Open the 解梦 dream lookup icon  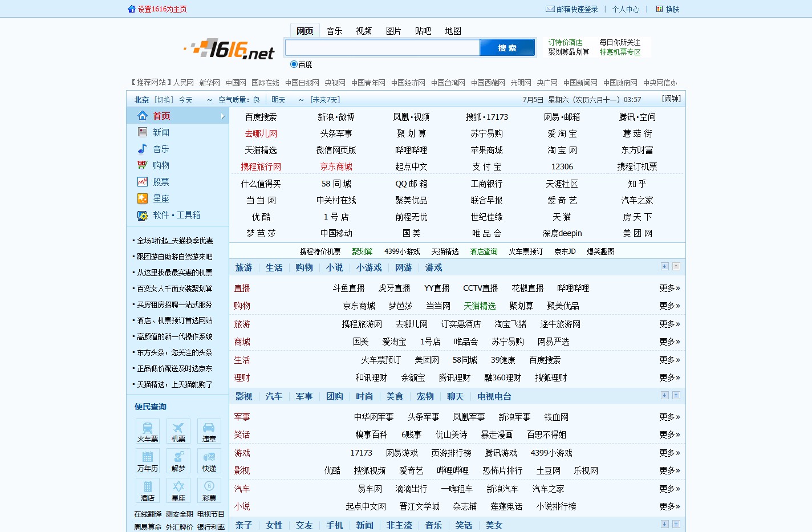click(178, 461)
